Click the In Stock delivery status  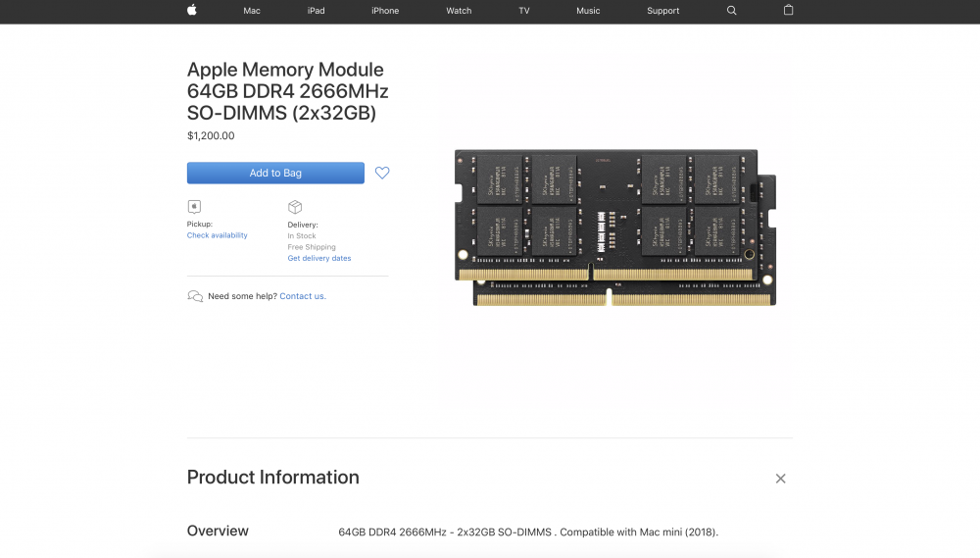(x=302, y=235)
